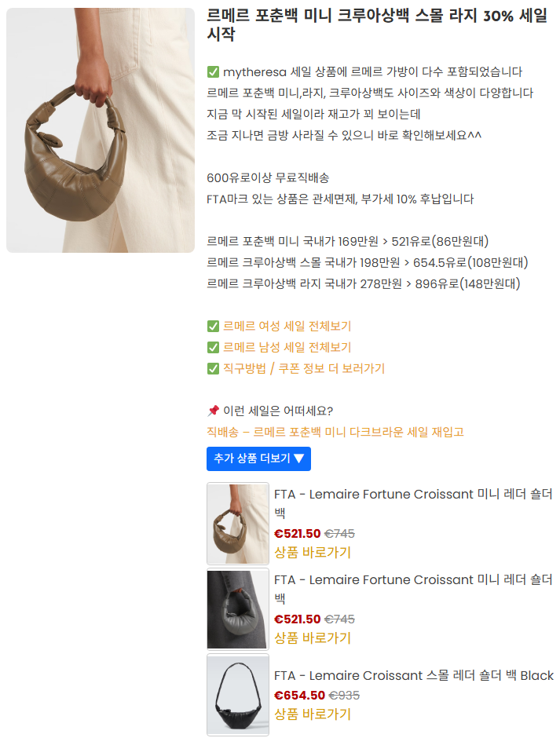Select the grey Fortune Croissant bag thumbnail

[238, 609]
